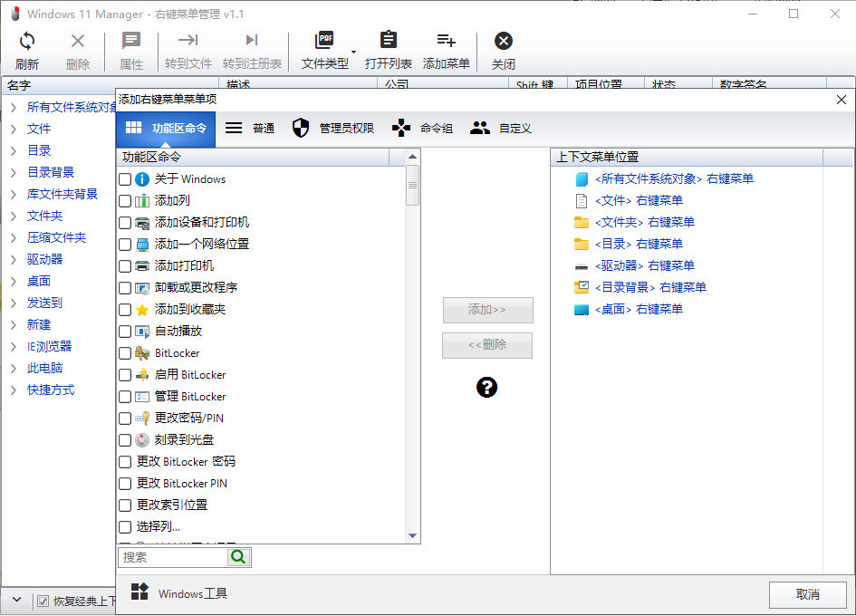The image size is (856, 616).
Task: Switch to the 普通 tab
Action: tap(249, 129)
